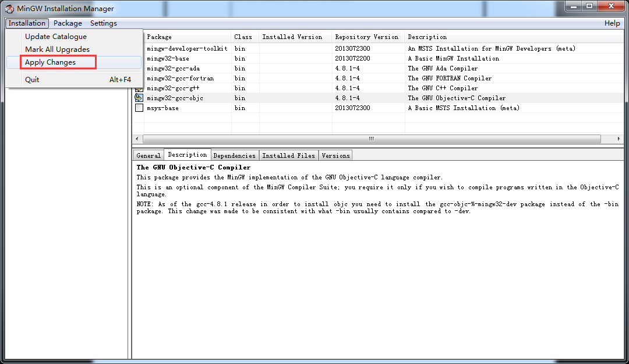
Task: Sort by the Class column header
Action: point(245,37)
